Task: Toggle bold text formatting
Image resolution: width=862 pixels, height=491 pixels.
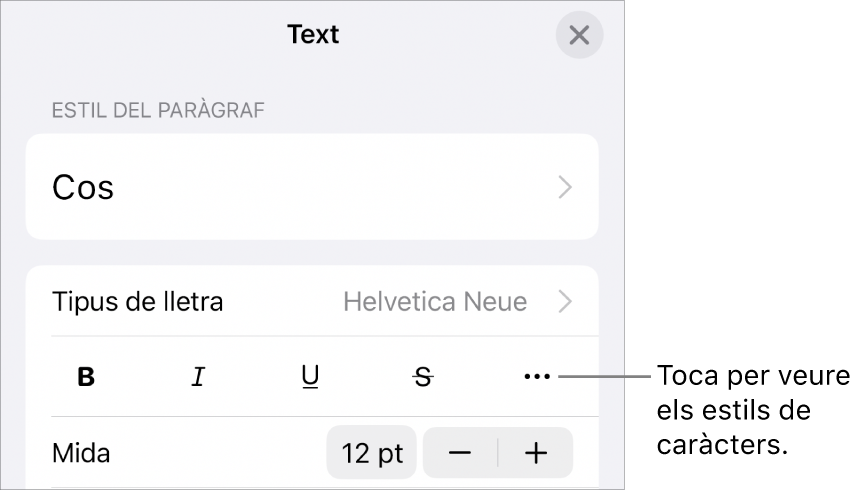Action: coord(87,377)
